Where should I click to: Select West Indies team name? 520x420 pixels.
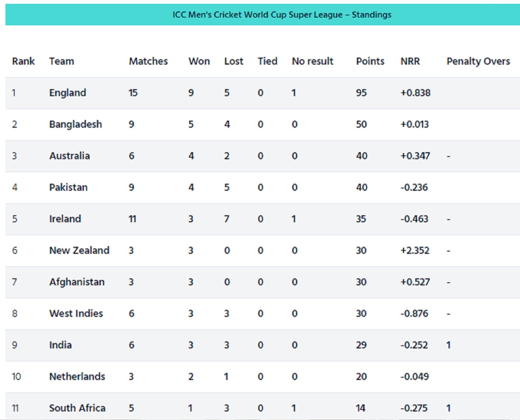pos(76,314)
